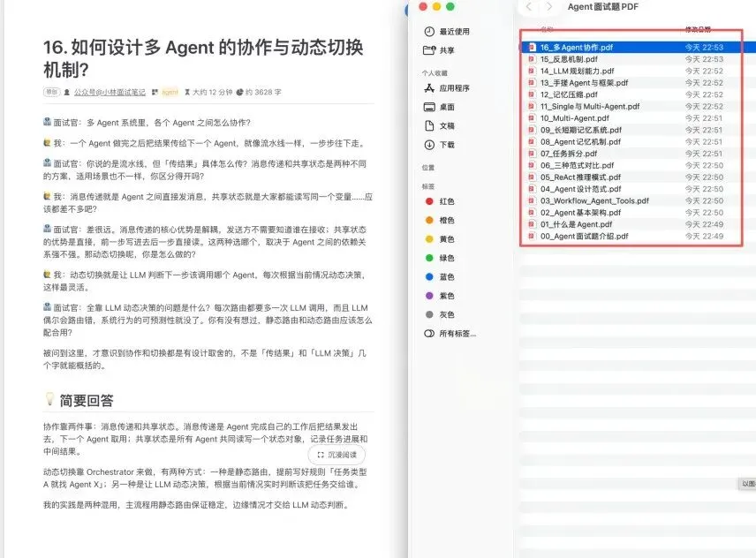Open the 公众号@小林面试笔记 author link
The width and height of the screenshot is (756, 558).
[110, 92]
